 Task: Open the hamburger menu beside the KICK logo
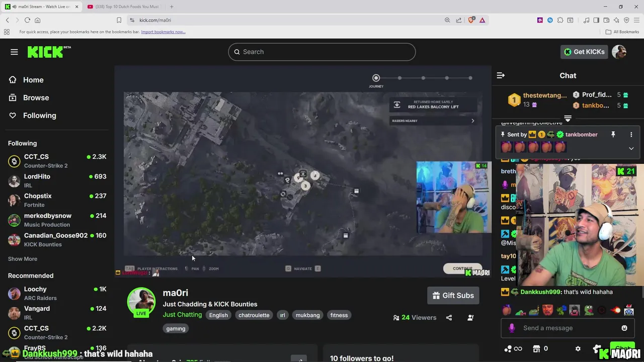[14, 52]
